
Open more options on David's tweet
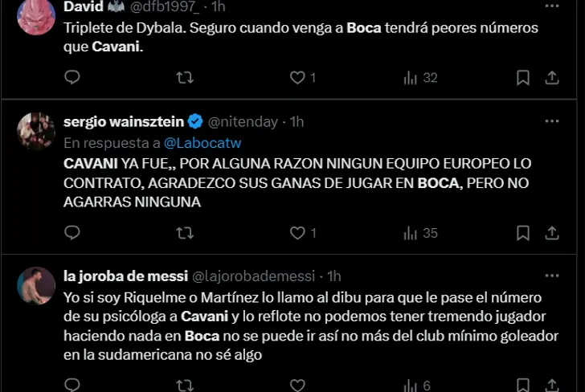pos(552,6)
